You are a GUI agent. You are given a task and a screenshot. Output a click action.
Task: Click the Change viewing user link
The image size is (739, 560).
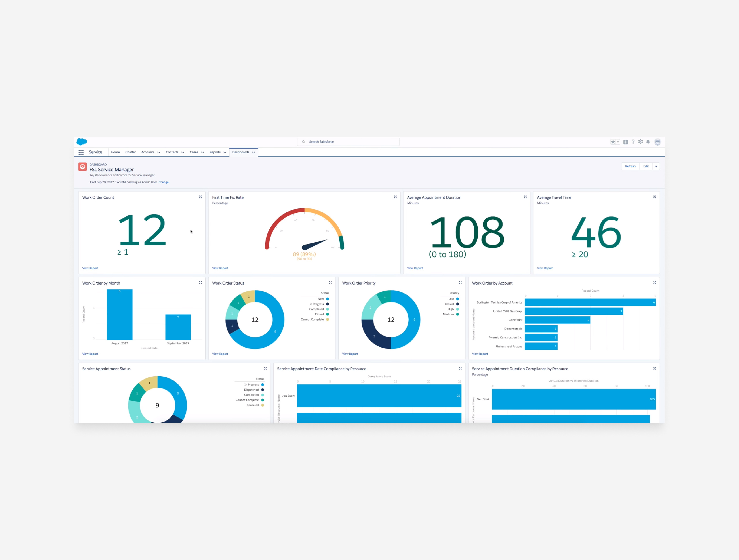[x=163, y=182]
